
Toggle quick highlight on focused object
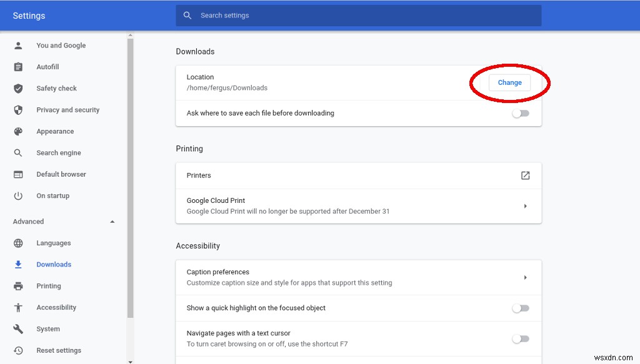coord(521,308)
